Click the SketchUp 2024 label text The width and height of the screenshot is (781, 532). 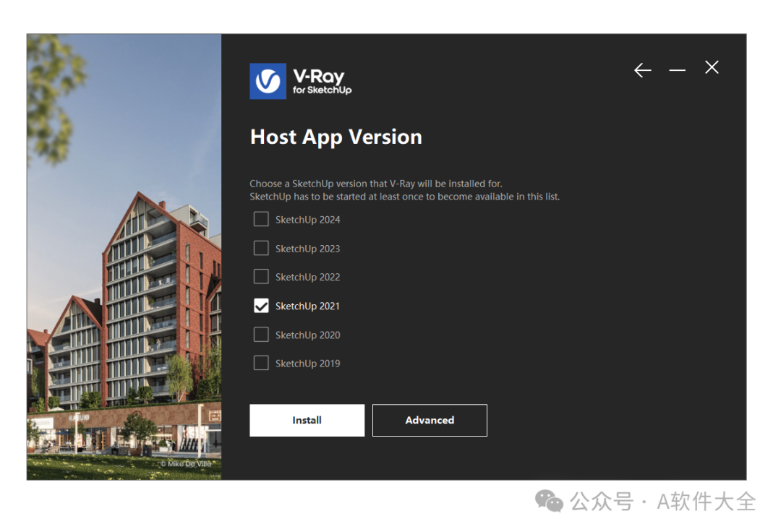308,220
